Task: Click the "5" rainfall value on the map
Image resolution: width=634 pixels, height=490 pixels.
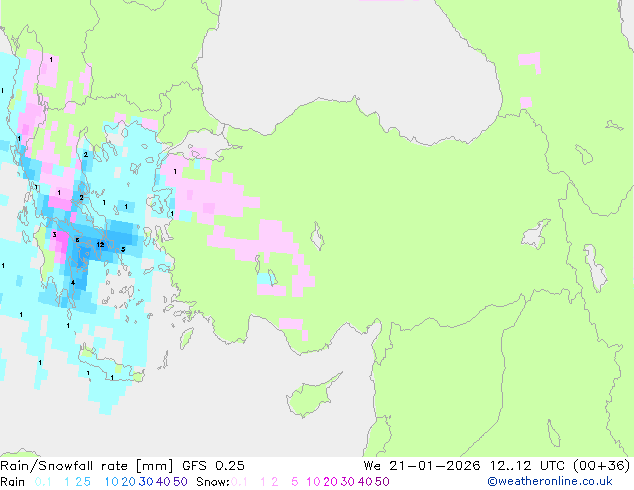Action: point(123,249)
